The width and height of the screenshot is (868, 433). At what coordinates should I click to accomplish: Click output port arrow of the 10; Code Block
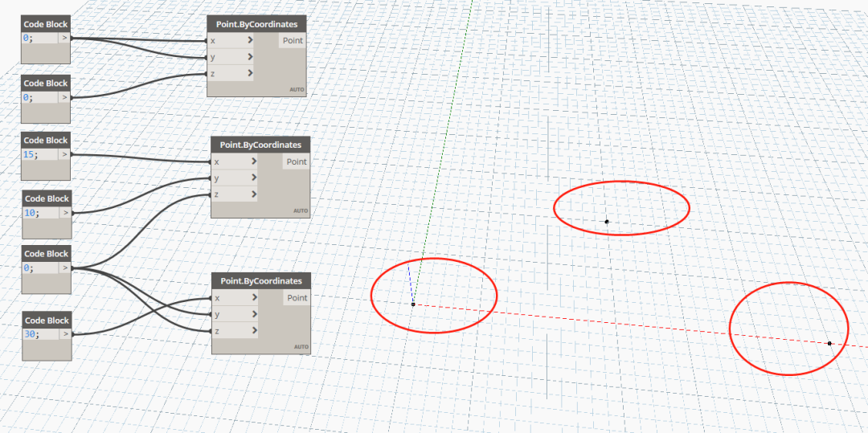[x=65, y=213]
